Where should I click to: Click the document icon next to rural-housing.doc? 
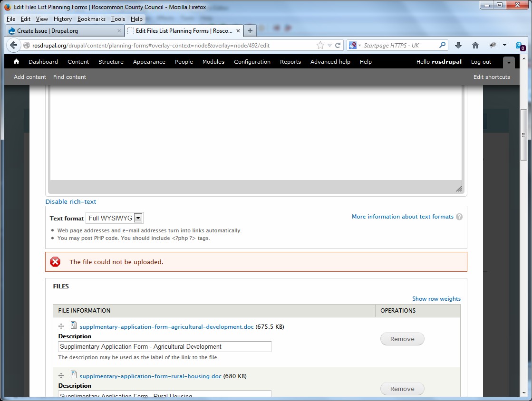pyautogui.click(x=74, y=375)
